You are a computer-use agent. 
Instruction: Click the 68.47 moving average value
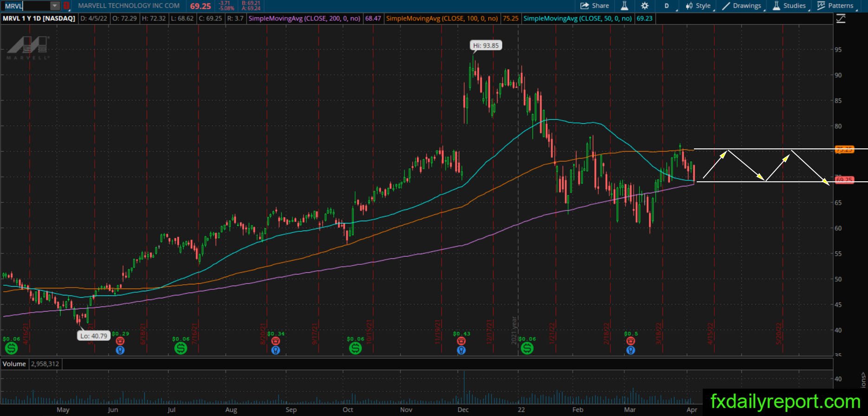tap(373, 19)
